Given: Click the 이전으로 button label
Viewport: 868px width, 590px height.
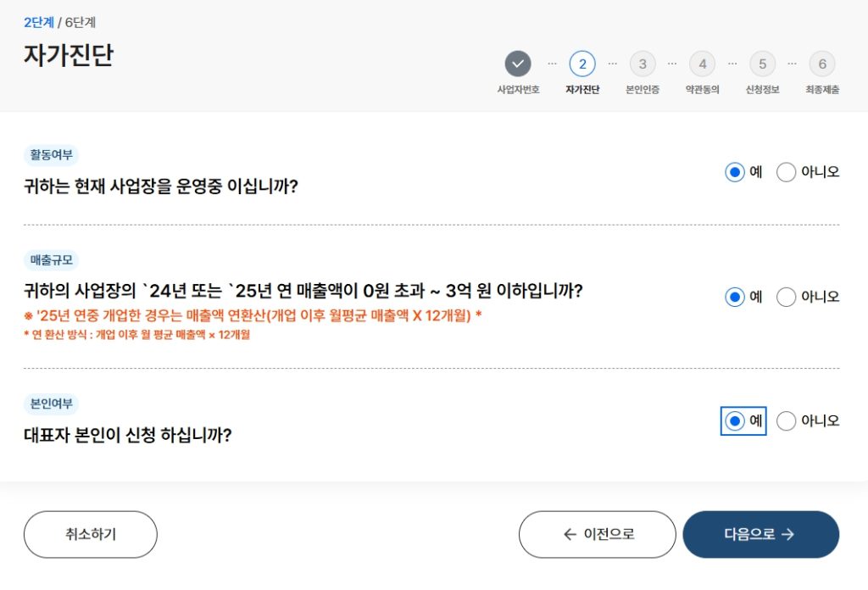Looking at the screenshot, I should pyautogui.click(x=609, y=534).
